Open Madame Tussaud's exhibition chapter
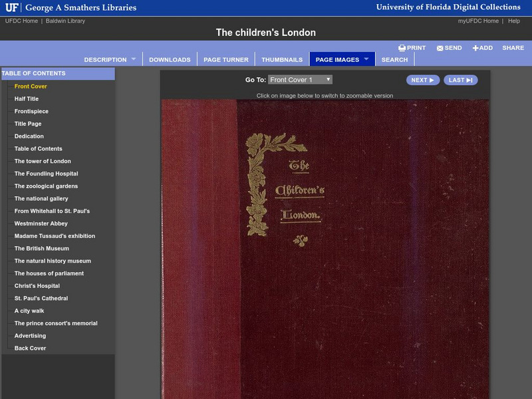The width and height of the screenshot is (532, 399). click(55, 236)
